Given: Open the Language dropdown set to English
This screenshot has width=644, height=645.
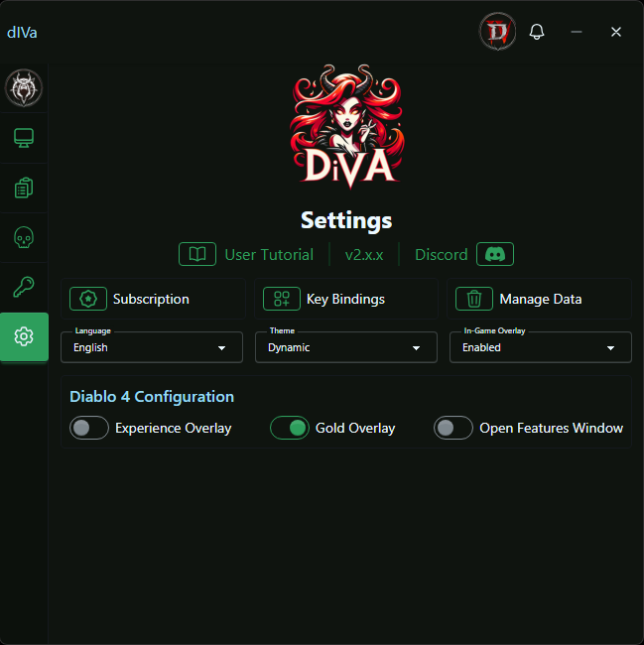Looking at the screenshot, I should (152, 347).
